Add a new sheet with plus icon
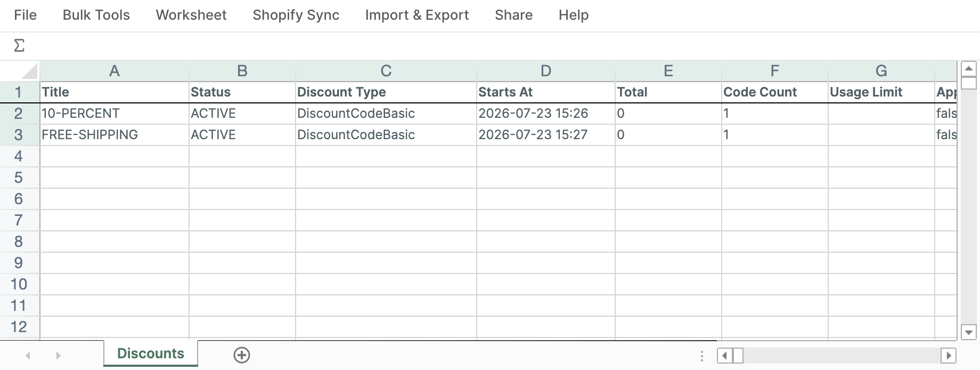This screenshot has width=980, height=370. click(x=242, y=355)
